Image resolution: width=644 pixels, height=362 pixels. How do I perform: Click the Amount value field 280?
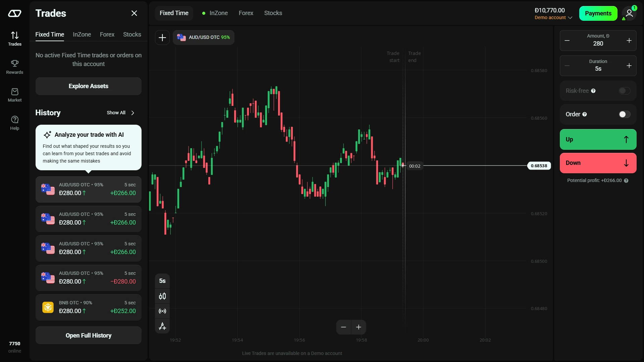pos(598,44)
